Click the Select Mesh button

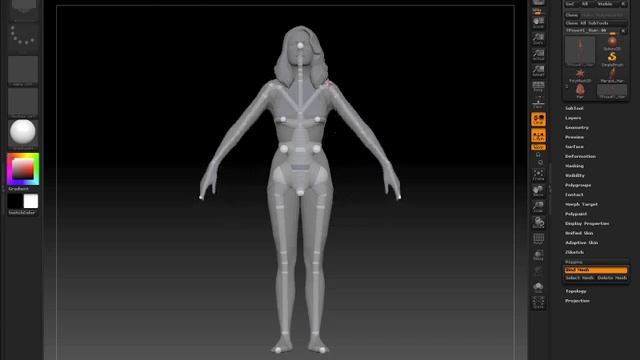[x=580, y=278]
